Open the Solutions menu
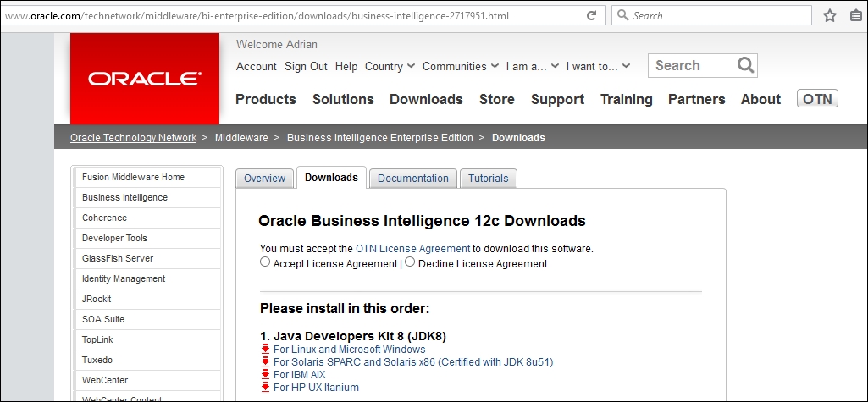The image size is (868, 402). [343, 100]
